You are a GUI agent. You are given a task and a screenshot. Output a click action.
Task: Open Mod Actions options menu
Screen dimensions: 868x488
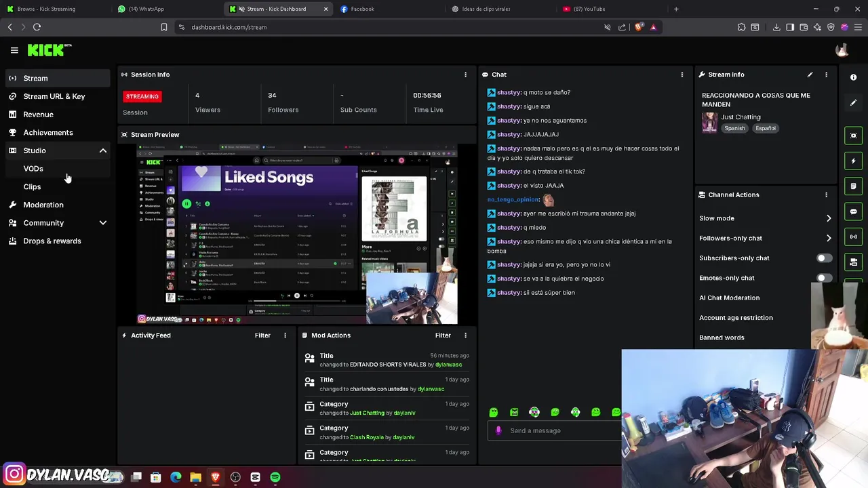[465, 335]
